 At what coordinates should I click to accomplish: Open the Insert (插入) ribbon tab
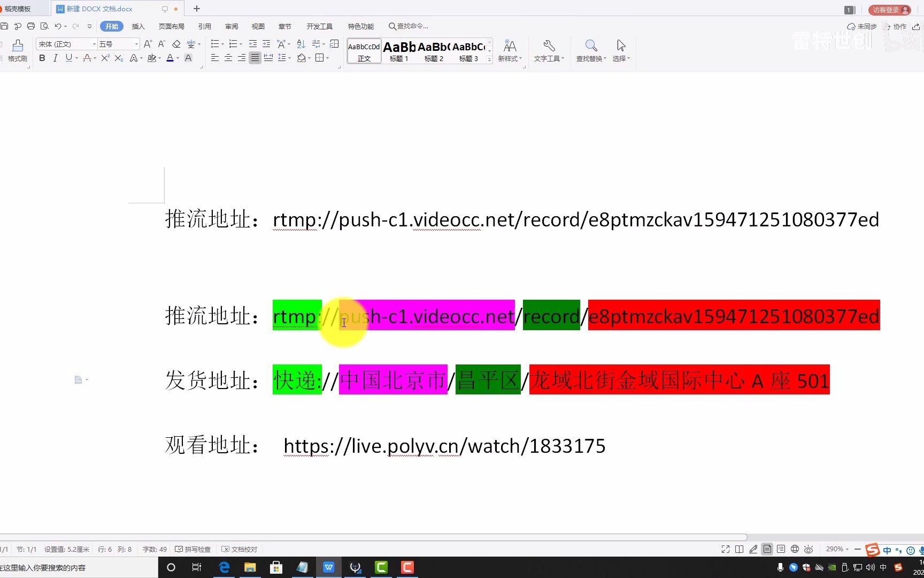coord(138,26)
